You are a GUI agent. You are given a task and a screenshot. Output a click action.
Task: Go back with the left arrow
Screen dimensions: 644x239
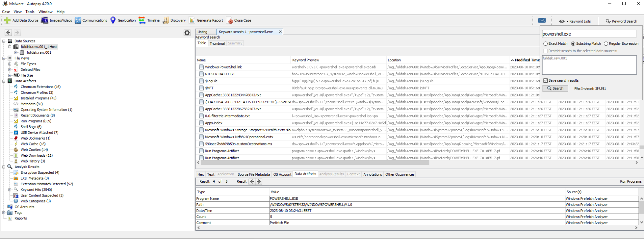coord(8,32)
